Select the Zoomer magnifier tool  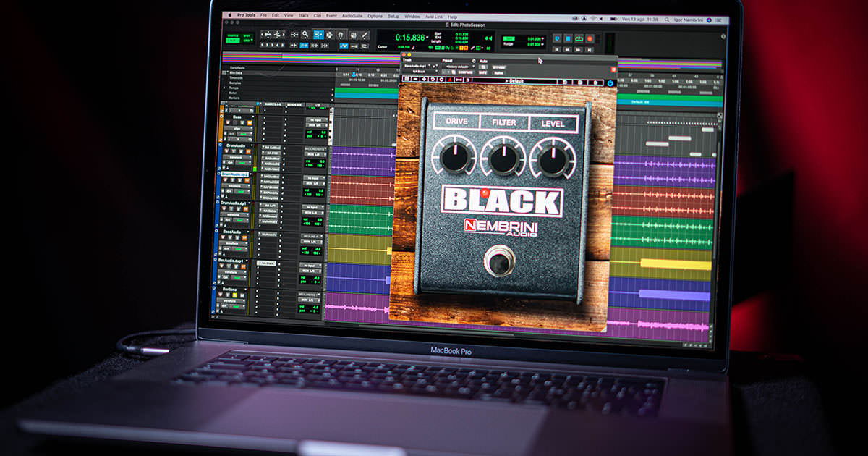pyautogui.click(x=305, y=34)
